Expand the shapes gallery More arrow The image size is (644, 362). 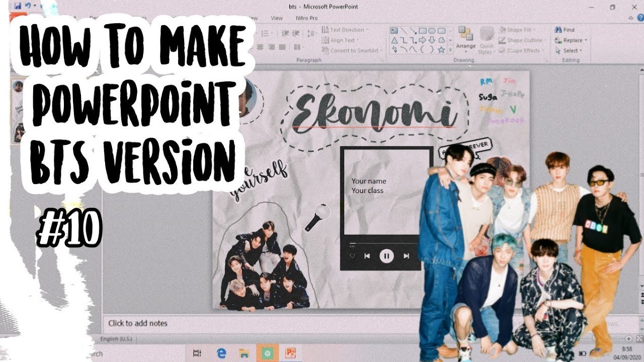(450, 49)
